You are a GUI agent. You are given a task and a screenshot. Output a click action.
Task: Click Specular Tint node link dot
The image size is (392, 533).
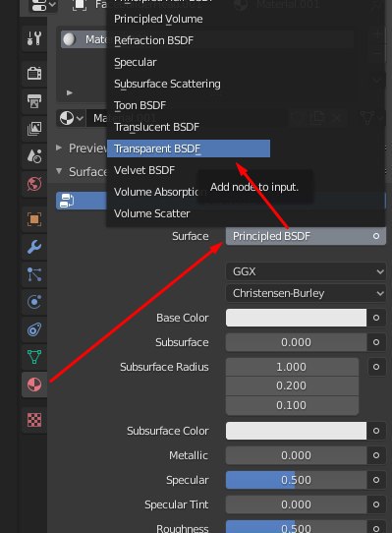(376, 504)
